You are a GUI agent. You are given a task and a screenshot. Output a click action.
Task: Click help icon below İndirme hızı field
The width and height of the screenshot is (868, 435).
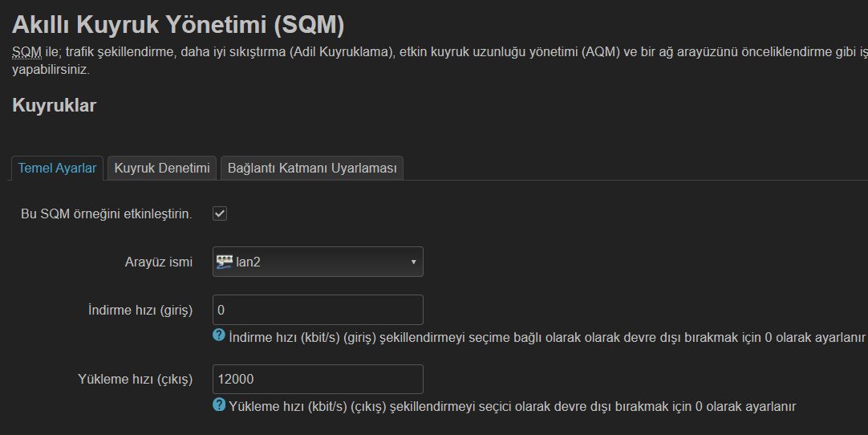(219, 335)
